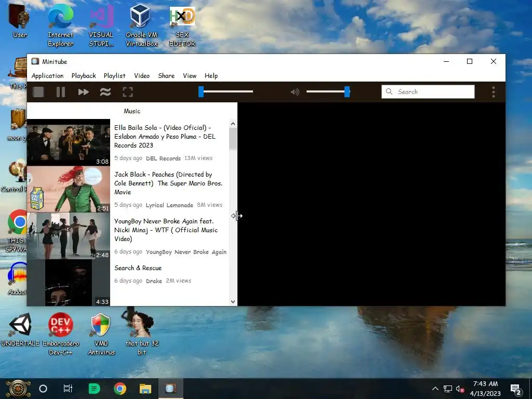Open Task View in the taskbar
The height and width of the screenshot is (399, 532).
pos(68,389)
